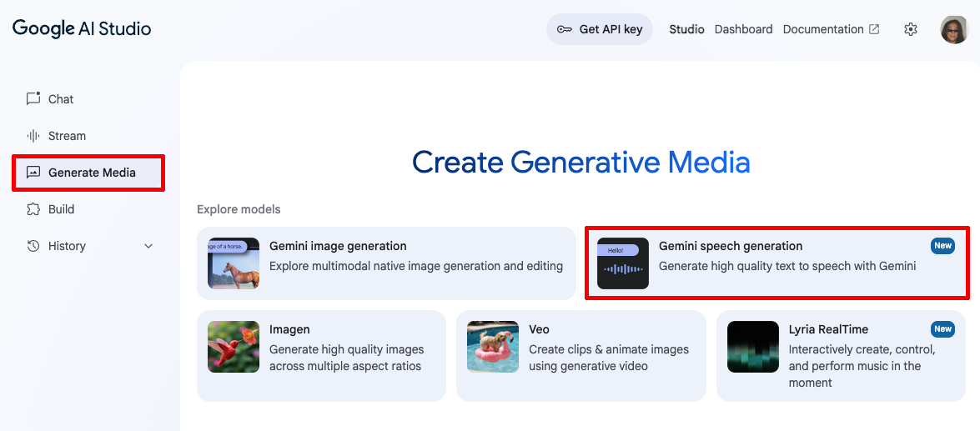The height and width of the screenshot is (431, 980).
Task: Open the Gemini speech generation card
Action: (776, 263)
